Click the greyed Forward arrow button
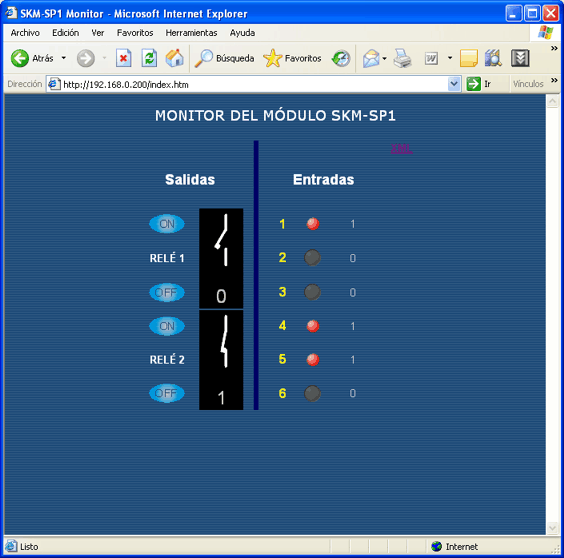This screenshot has width=564, height=558. coord(86,58)
